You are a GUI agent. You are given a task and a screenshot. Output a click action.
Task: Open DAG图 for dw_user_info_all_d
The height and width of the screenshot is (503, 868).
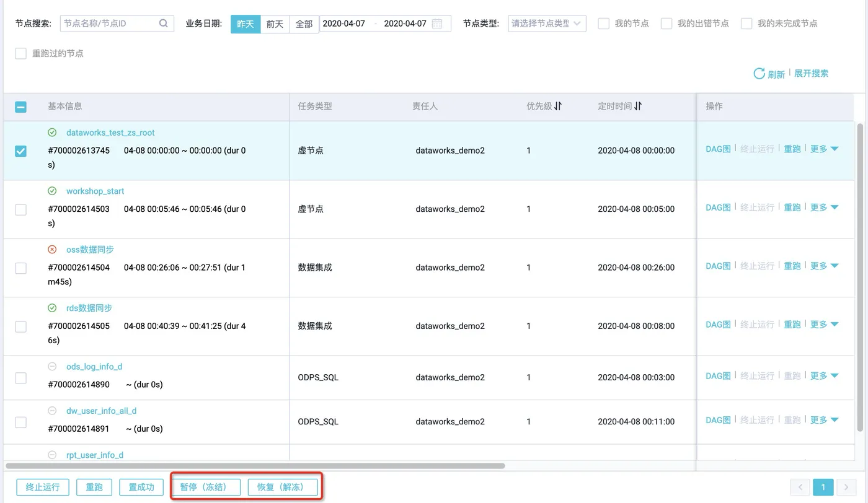click(x=718, y=420)
